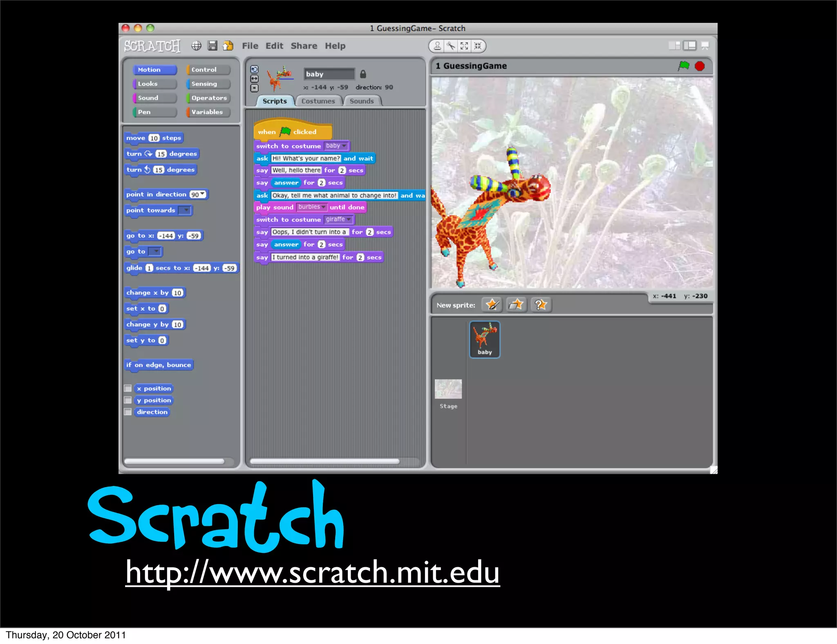Set rotation style to can rotate
The height and width of the screenshot is (644, 837).
point(254,69)
